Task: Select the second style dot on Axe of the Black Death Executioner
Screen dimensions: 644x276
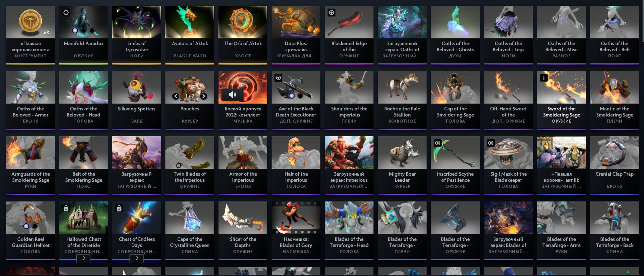Action: click(x=300, y=96)
